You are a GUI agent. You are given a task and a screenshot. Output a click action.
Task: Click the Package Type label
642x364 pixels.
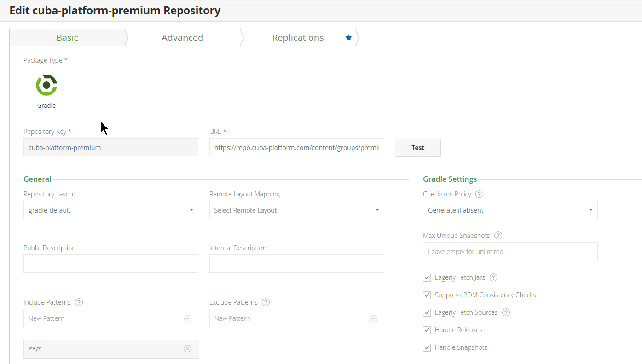46,60
